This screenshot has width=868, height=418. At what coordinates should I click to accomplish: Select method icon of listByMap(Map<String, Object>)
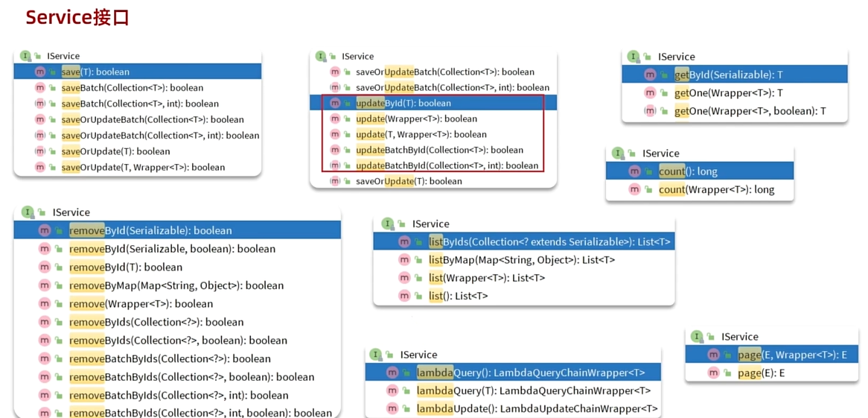404,260
